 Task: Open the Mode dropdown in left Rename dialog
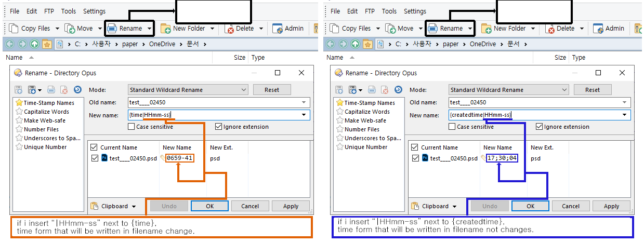[244, 90]
